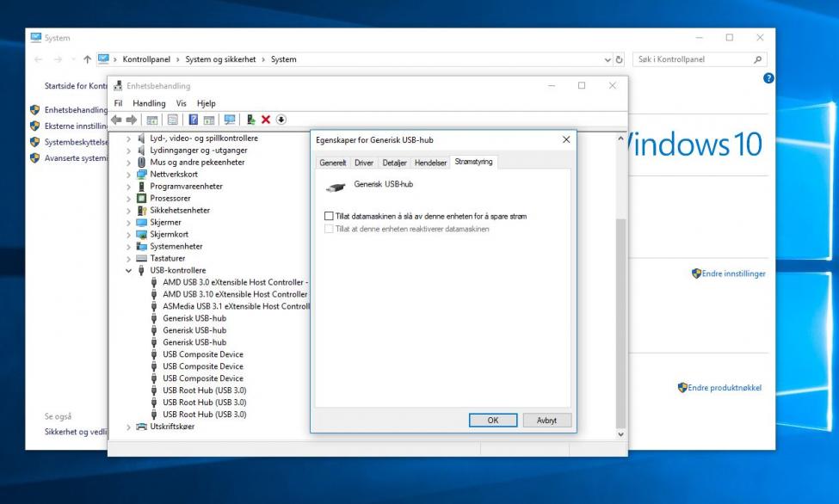The image size is (839, 504).
Task: Go back in the System window
Action: click(38, 59)
